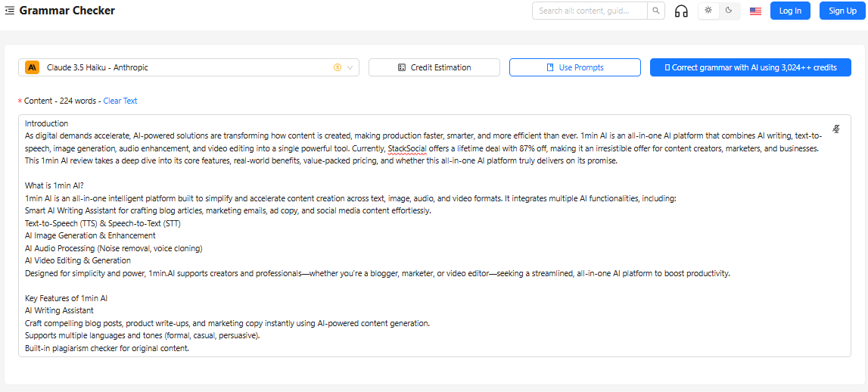This screenshot has height=392, width=868.
Task: Click the 'Supports multiple languages and tones' line
Action: tap(143, 335)
